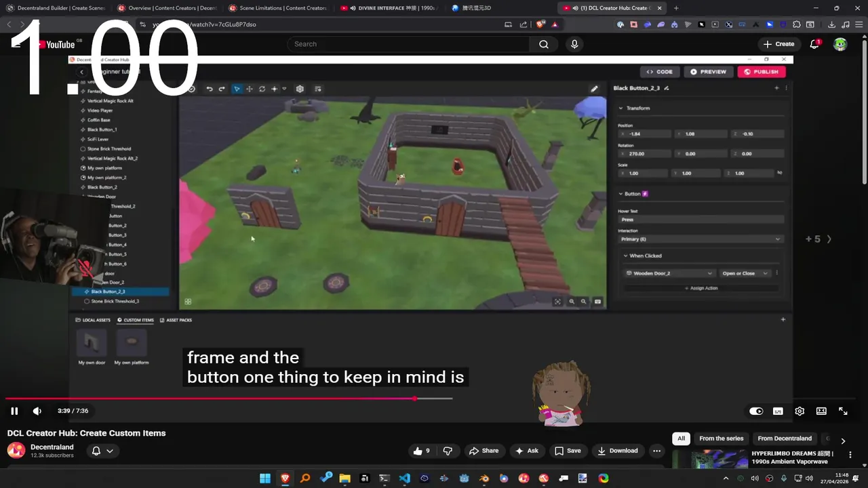Switch to Overview Content Creators tab
The height and width of the screenshot is (488, 868).
click(167, 8)
